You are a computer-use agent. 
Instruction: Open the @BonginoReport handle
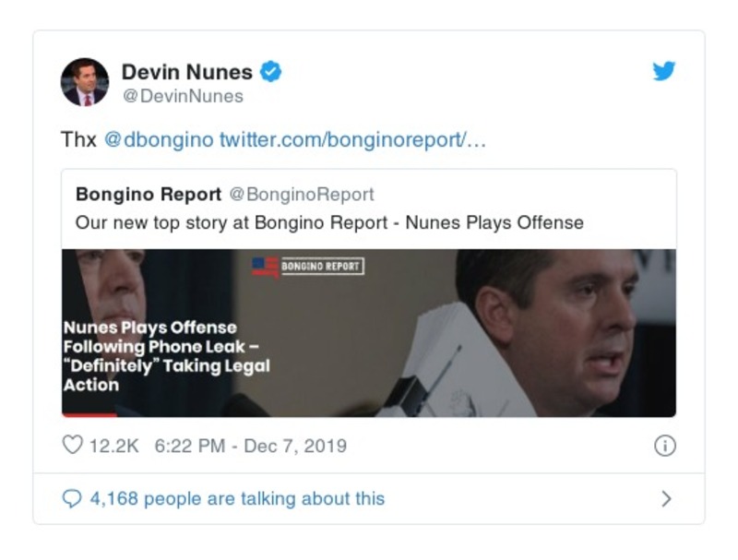pos(302,195)
